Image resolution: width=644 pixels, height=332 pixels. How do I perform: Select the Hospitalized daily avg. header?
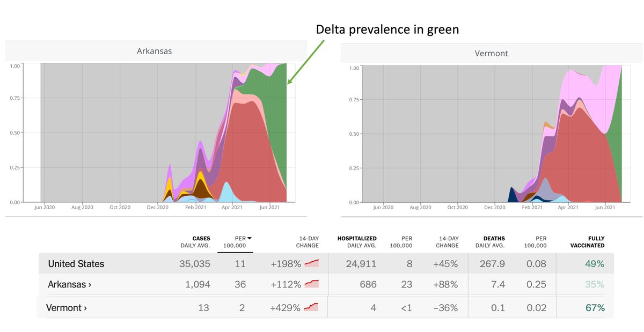pyautogui.click(x=356, y=242)
